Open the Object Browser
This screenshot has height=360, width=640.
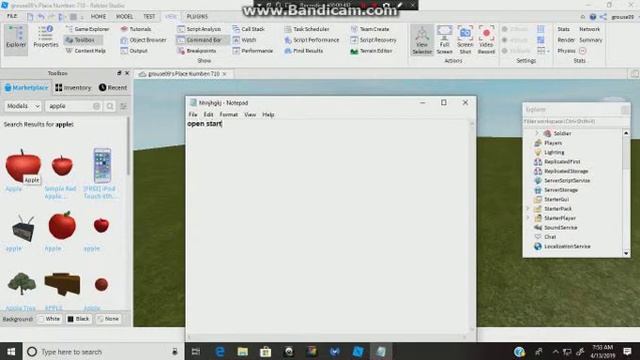pyautogui.click(x=143, y=40)
